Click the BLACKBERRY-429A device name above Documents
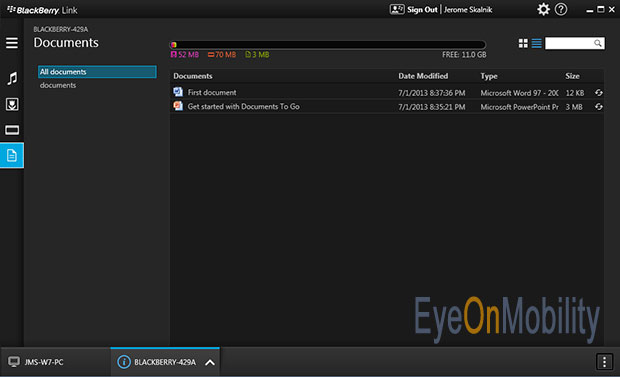Viewport: 620px width, 377px height. pyautogui.click(x=61, y=29)
